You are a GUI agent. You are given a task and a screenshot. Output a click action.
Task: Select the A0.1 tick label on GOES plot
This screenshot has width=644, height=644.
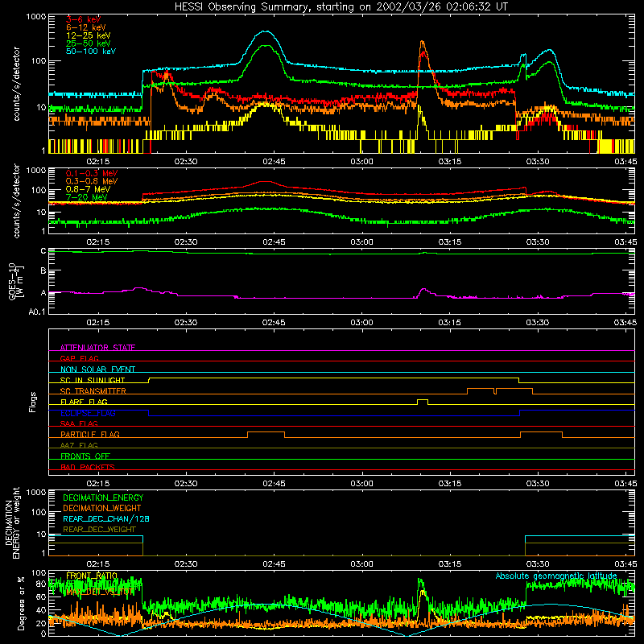(37, 312)
